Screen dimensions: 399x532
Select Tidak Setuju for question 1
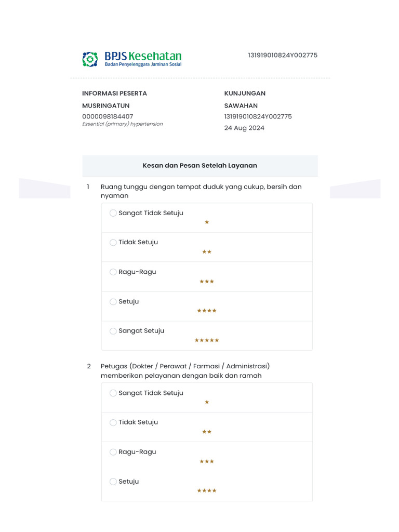coord(113,243)
